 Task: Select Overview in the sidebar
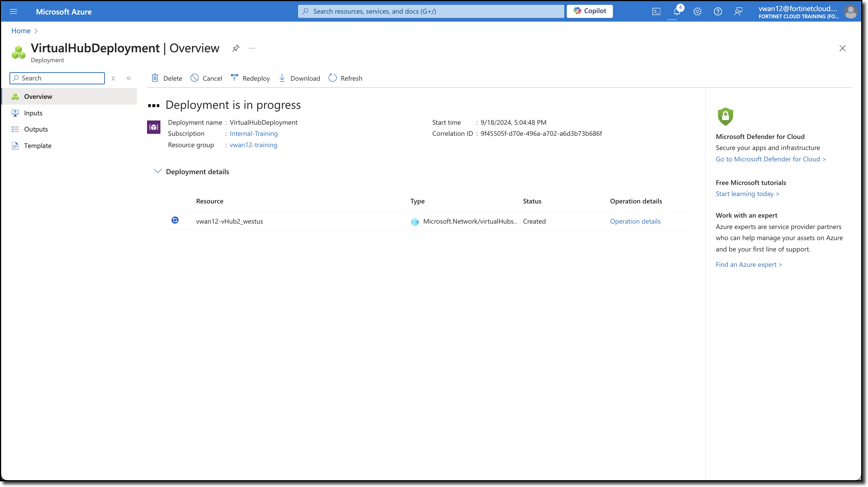69,97
